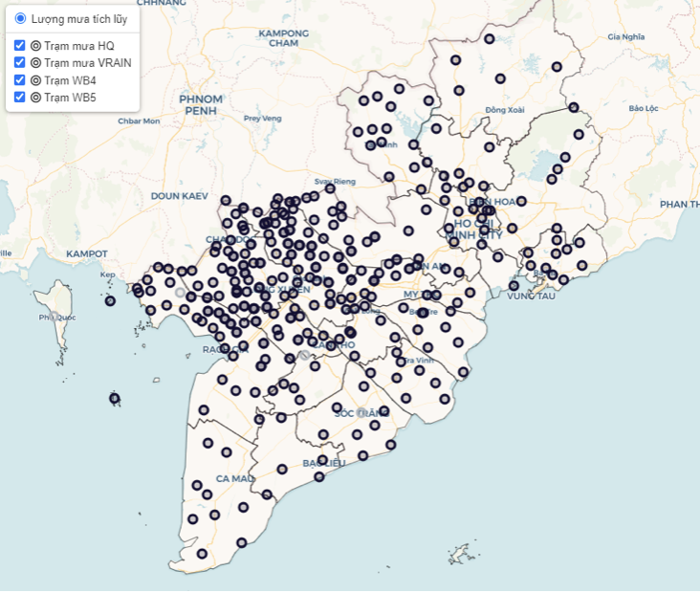Viewport: 700px width, 593px height.
Task: Click the station marker on the small western island
Action: (x=115, y=398)
